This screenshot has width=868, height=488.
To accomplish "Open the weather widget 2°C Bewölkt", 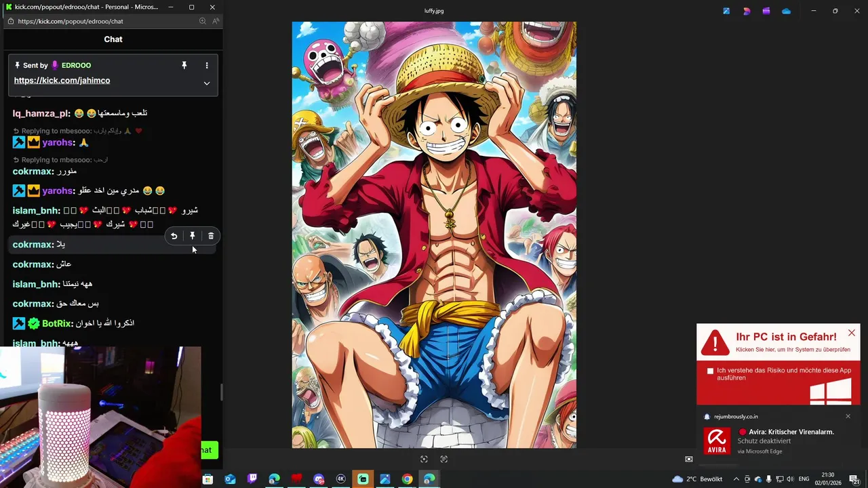I will (696, 479).
